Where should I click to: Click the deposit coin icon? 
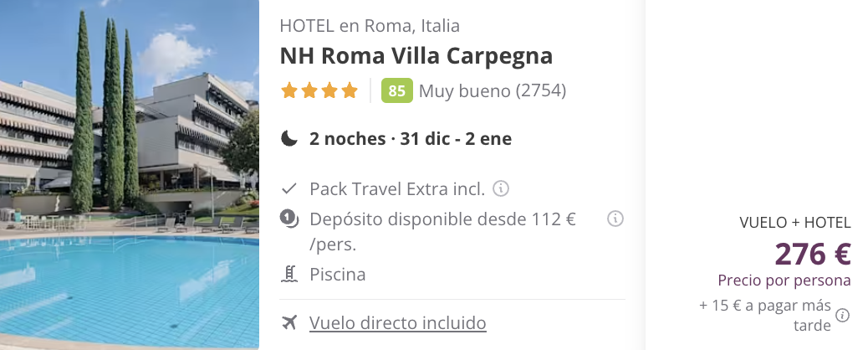coord(289,219)
